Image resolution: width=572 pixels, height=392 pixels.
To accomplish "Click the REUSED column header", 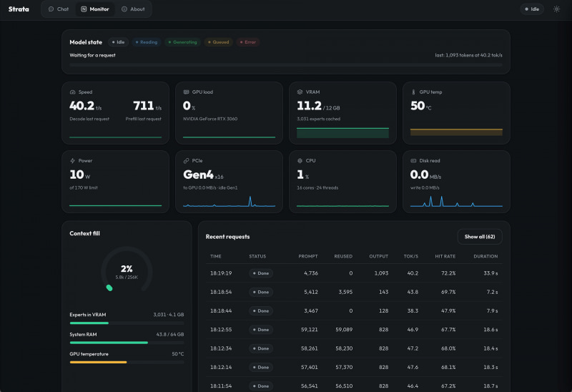I will coord(343,256).
